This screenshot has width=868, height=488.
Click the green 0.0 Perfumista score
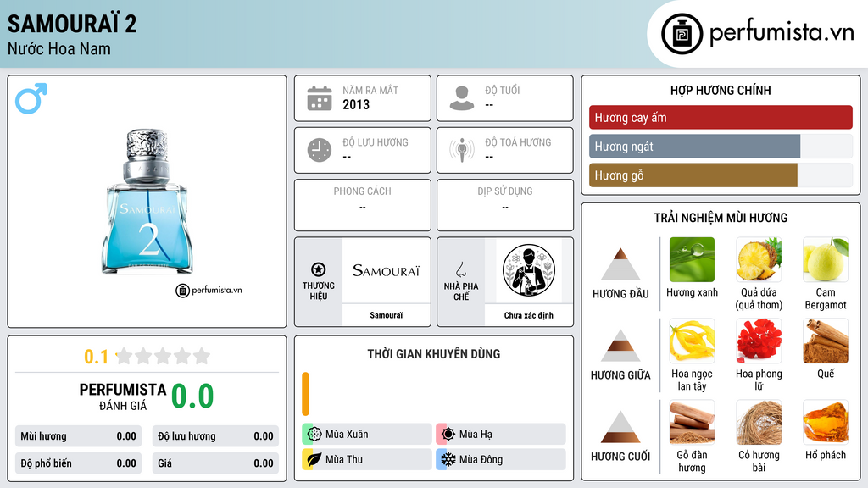pyautogui.click(x=192, y=396)
